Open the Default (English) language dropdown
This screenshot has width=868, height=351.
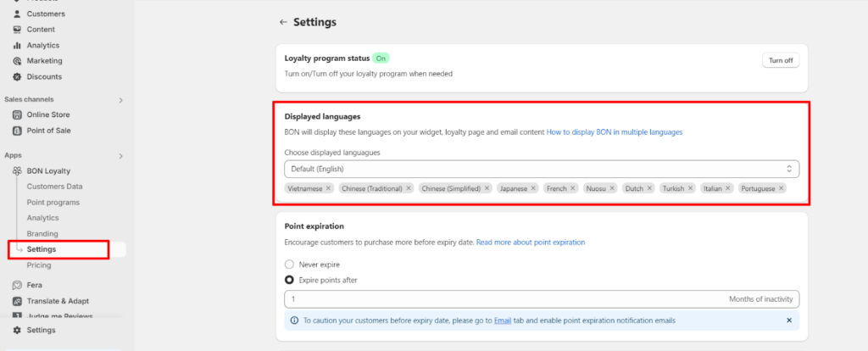coord(542,169)
